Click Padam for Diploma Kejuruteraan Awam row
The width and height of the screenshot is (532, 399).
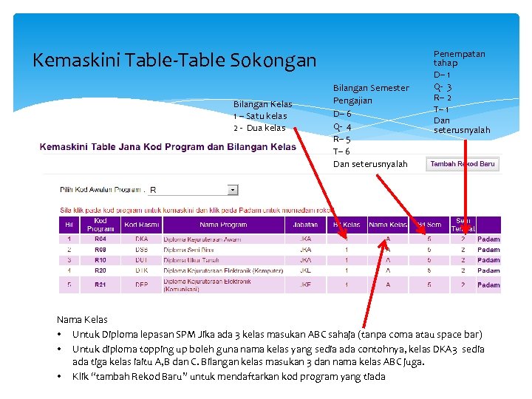pyautogui.click(x=488, y=239)
